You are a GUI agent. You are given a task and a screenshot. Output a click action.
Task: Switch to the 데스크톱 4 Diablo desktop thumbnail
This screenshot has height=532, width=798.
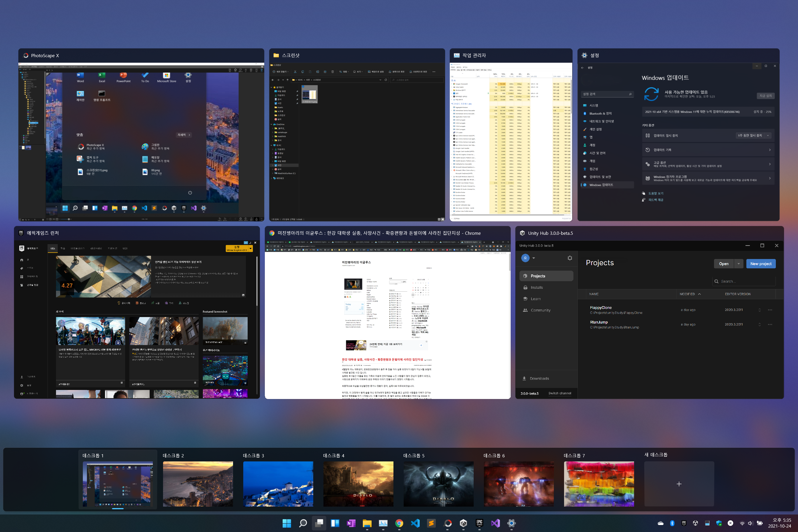[358, 484]
